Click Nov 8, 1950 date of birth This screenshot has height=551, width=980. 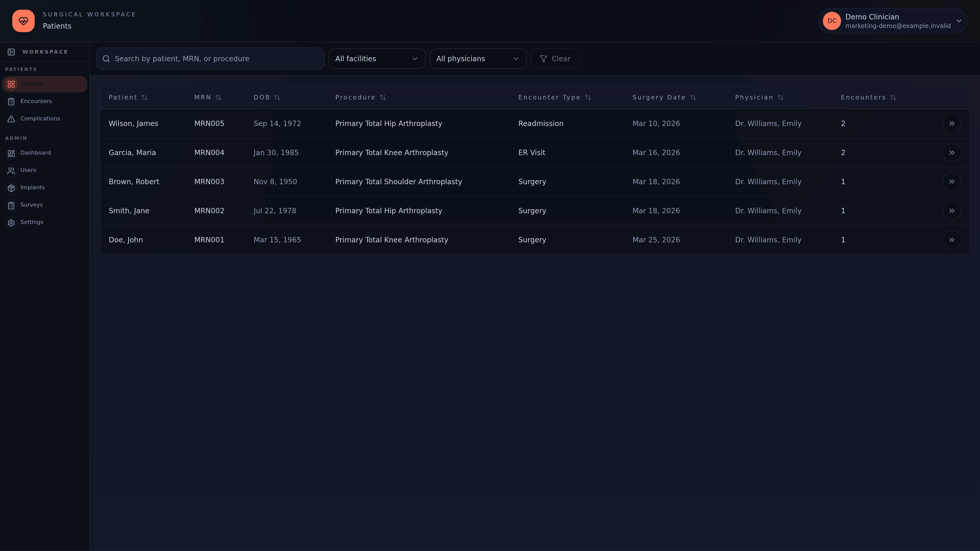click(x=275, y=182)
